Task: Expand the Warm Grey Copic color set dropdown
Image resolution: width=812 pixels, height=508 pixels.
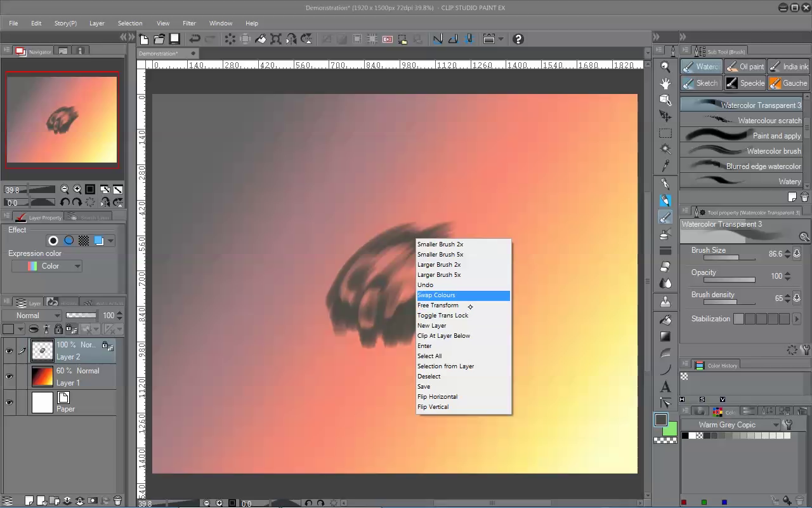Action: tap(776, 424)
